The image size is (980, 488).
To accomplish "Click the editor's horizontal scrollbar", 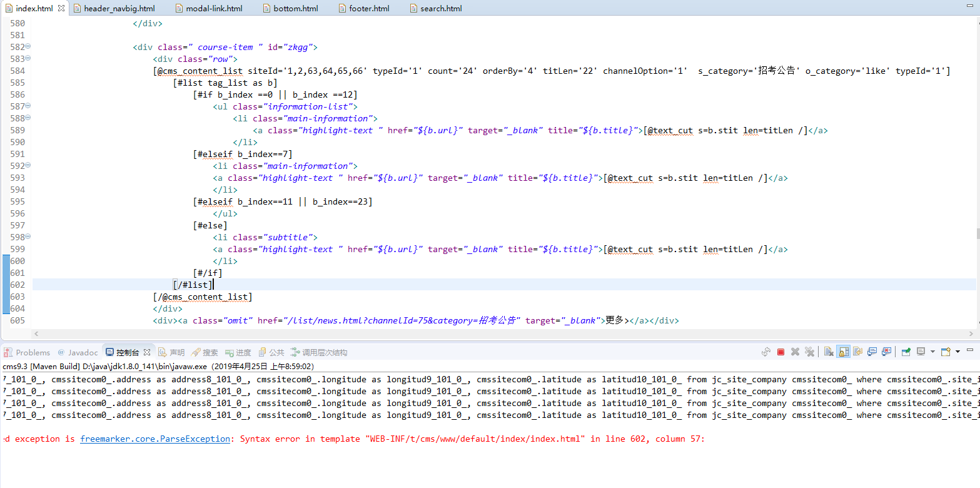I will click(500, 333).
